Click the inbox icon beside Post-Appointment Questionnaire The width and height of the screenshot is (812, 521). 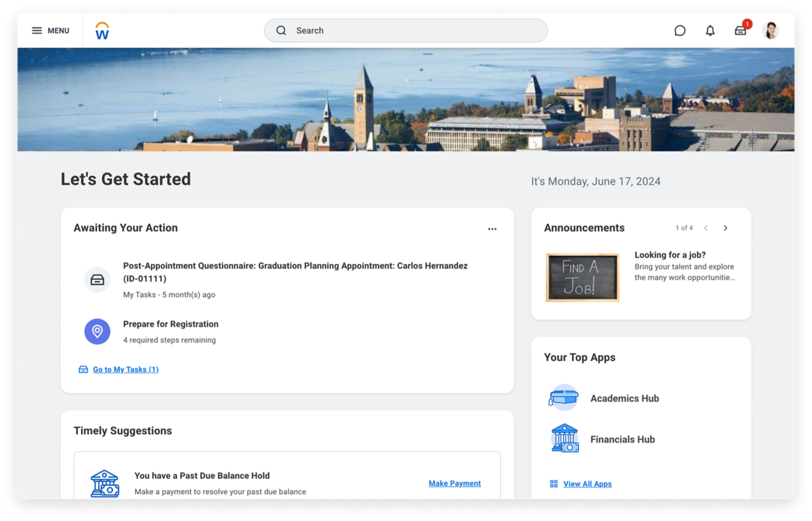click(97, 279)
